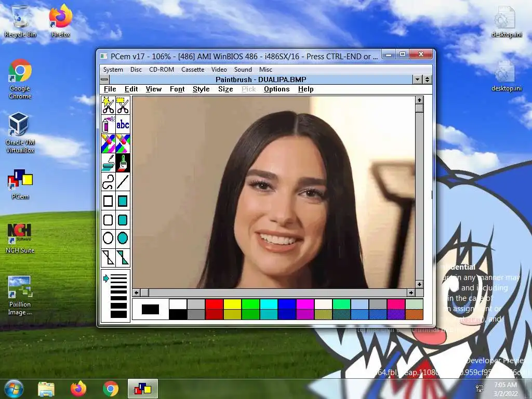Select the Oracle VM VirtualBox shortcut

point(20,132)
